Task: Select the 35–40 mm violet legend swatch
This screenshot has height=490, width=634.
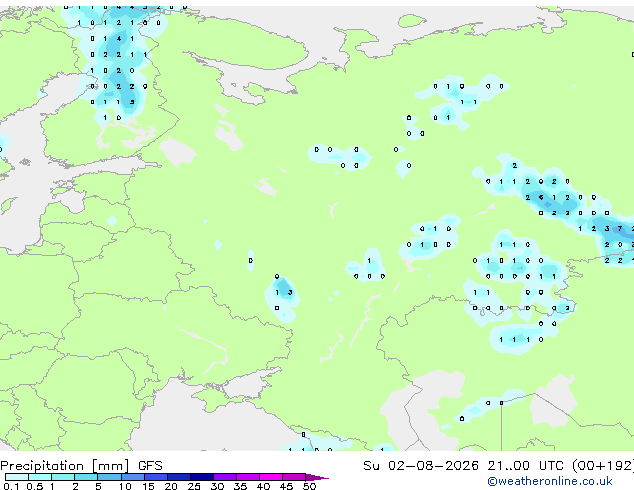Action: pyautogui.click(x=247, y=477)
